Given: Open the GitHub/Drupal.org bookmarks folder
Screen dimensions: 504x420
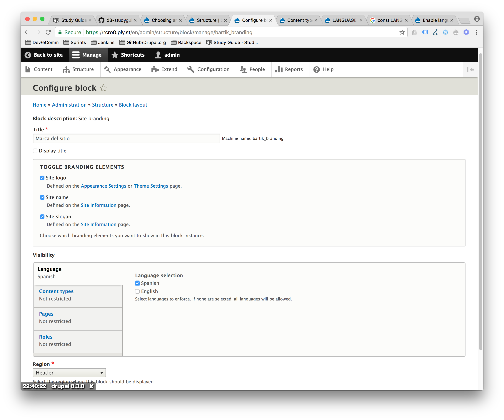Looking at the screenshot, I should click(x=143, y=42).
